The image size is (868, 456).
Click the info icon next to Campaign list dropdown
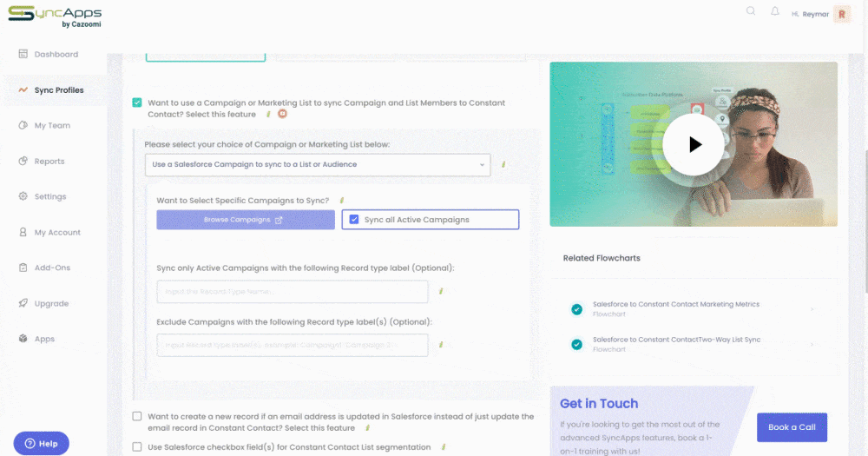pos(503,164)
